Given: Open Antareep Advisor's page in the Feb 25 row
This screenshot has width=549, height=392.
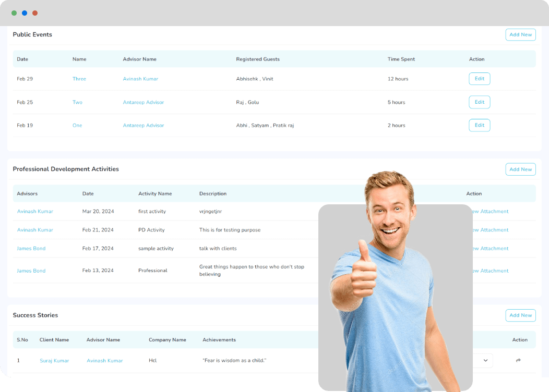Looking at the screenshot, I should tap(144, 102).
